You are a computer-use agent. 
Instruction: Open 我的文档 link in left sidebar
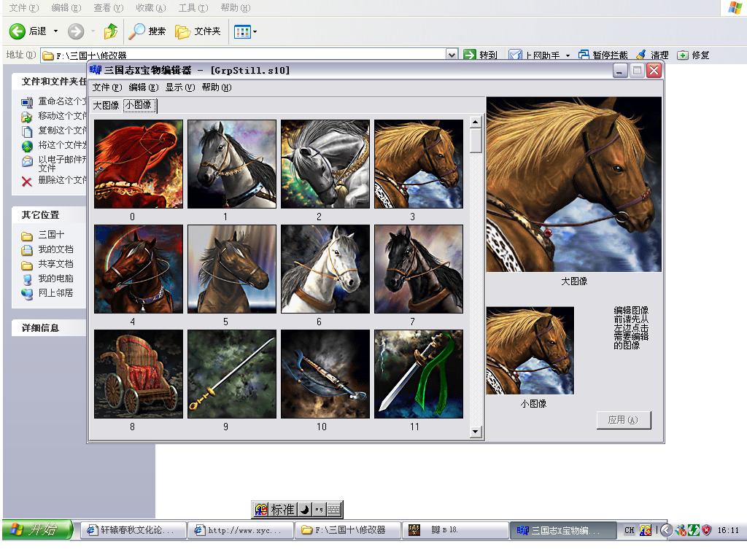(x=55, y=249)
